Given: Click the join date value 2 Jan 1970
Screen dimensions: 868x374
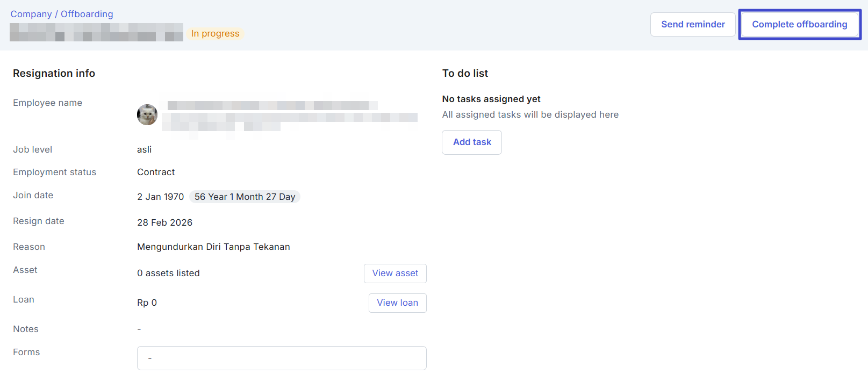Looking at the screenshot, I should point(160,197).
